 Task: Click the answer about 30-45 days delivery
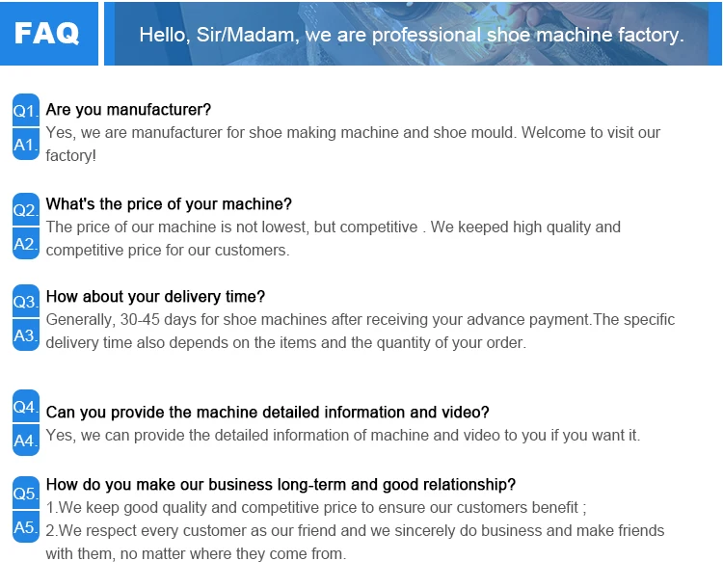coord(360,331)
